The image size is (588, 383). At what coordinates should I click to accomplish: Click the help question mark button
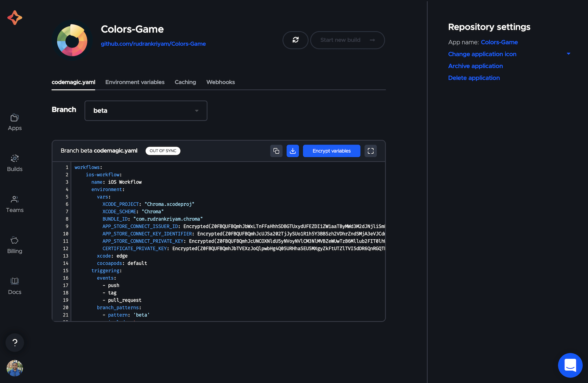pos(15,343)
